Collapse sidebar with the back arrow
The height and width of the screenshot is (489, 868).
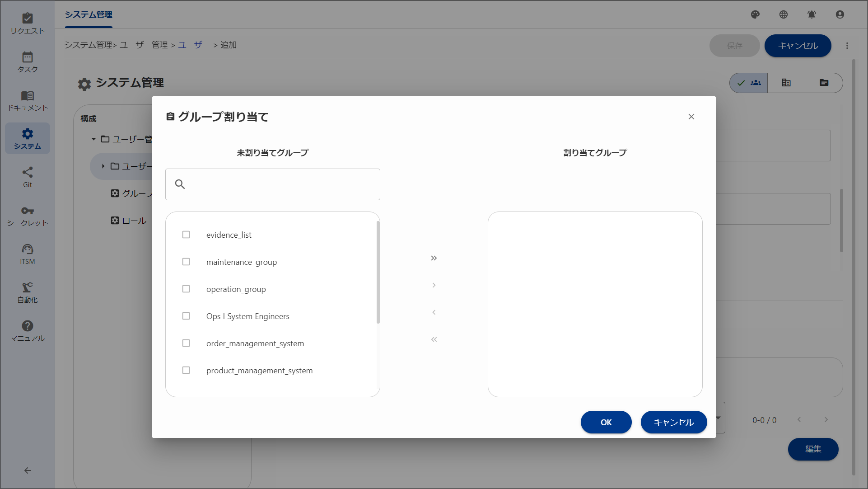click(28, 470)
